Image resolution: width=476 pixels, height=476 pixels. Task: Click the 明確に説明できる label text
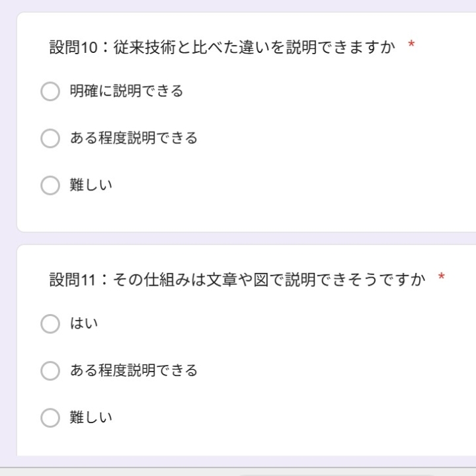(126, 91)
